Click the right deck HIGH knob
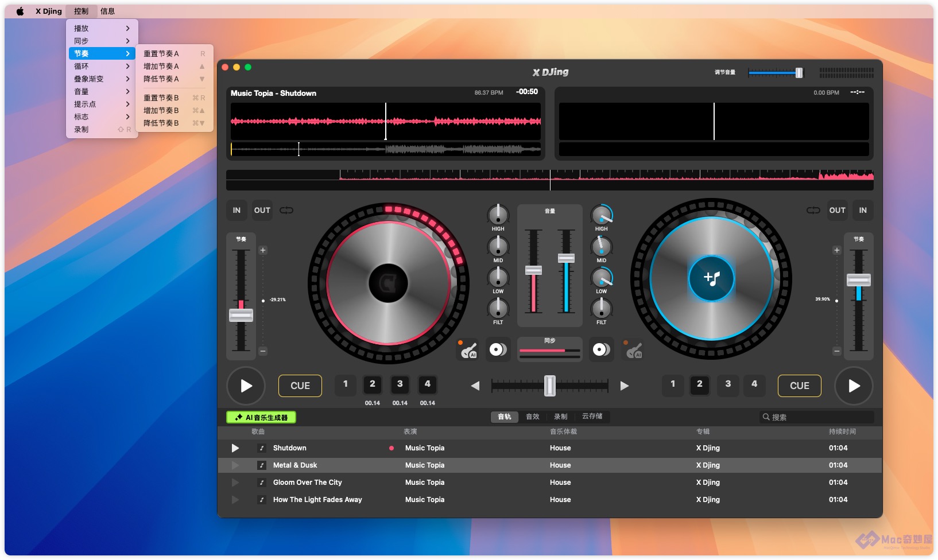 [x=601, y=215]
